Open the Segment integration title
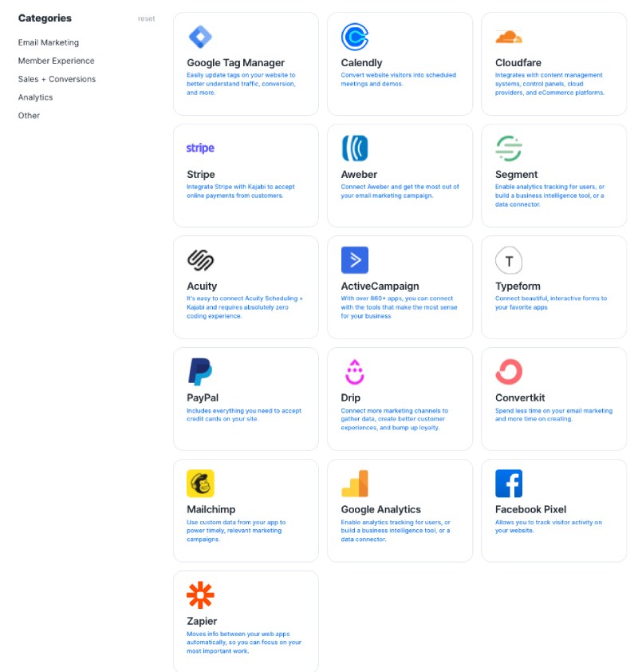Screen dimensions: 638x672 coord(517,175)
